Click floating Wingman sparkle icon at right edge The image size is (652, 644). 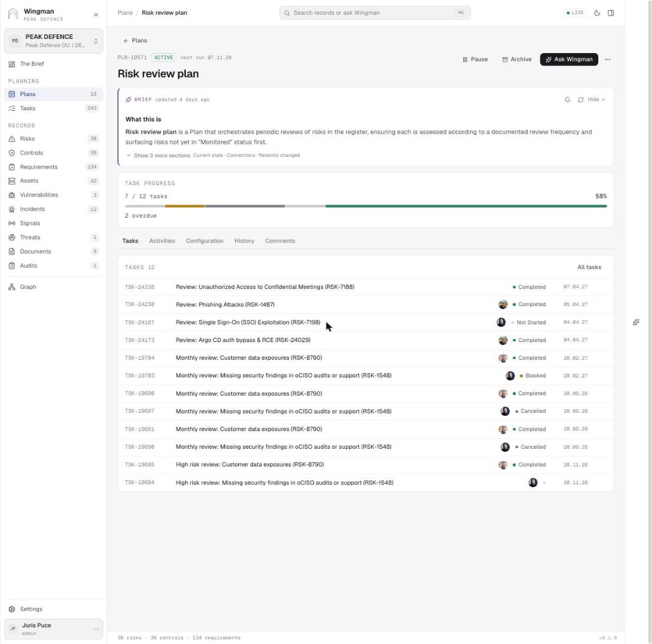pyautogui.click(x=636, y=322)
